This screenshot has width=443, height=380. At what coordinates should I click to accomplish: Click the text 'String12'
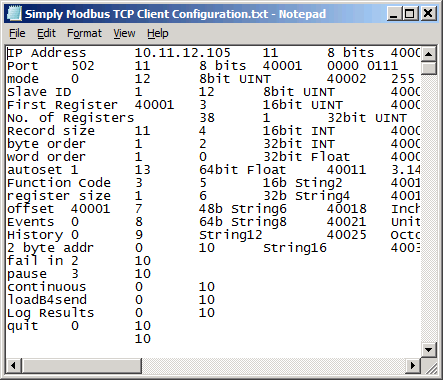pos(231,235)
